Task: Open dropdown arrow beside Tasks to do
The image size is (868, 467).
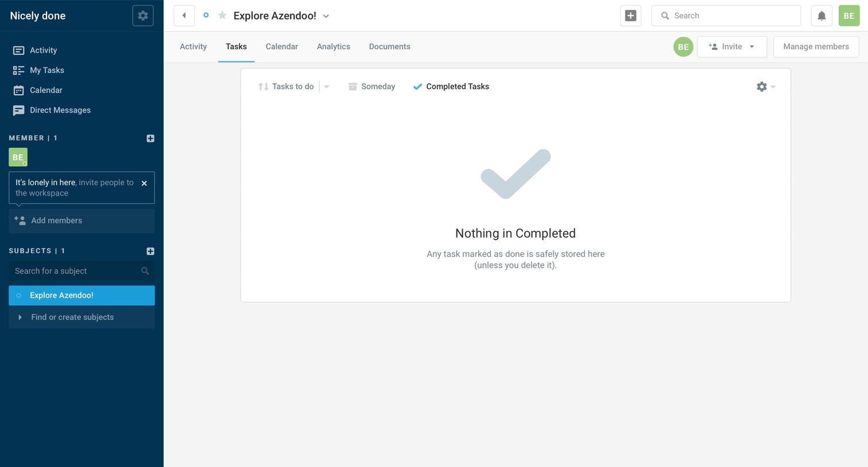Action: [327, 87]
